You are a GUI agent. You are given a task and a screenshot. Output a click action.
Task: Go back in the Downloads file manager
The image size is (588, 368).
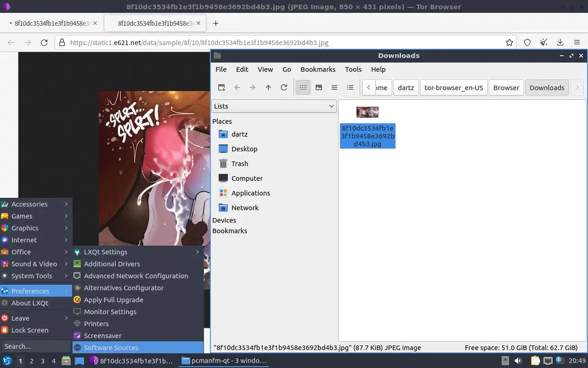pyautogui.click(x=237, y=87)
